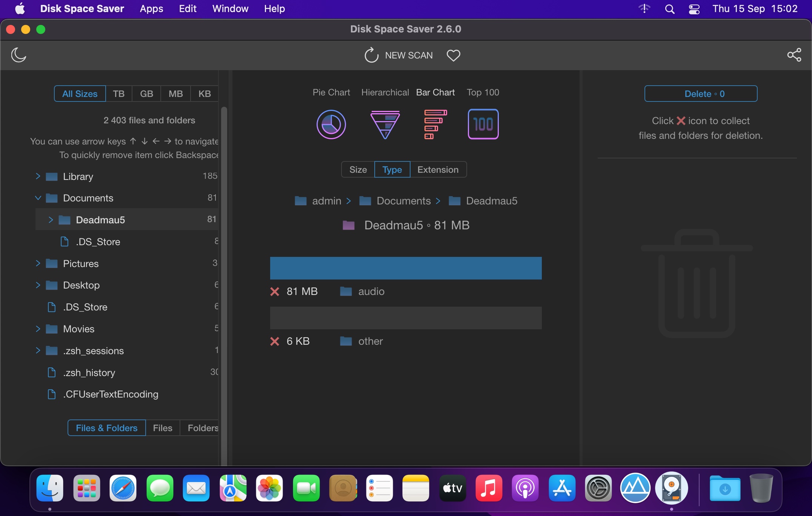Screen dimensions: 812x516
Task: Click the heart favorite icon
Action: pyautogui.click(x=453, y=55)
